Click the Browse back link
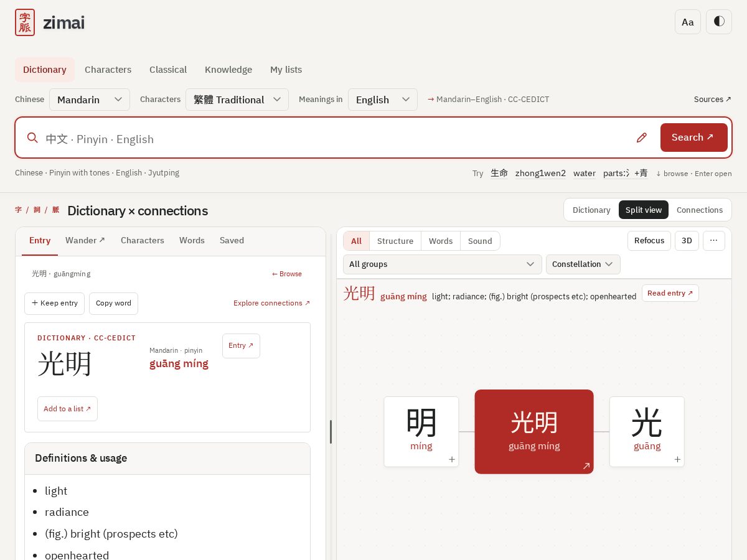Image resolution: width=747 pixels, height=560 pixels. click(287, 274)
